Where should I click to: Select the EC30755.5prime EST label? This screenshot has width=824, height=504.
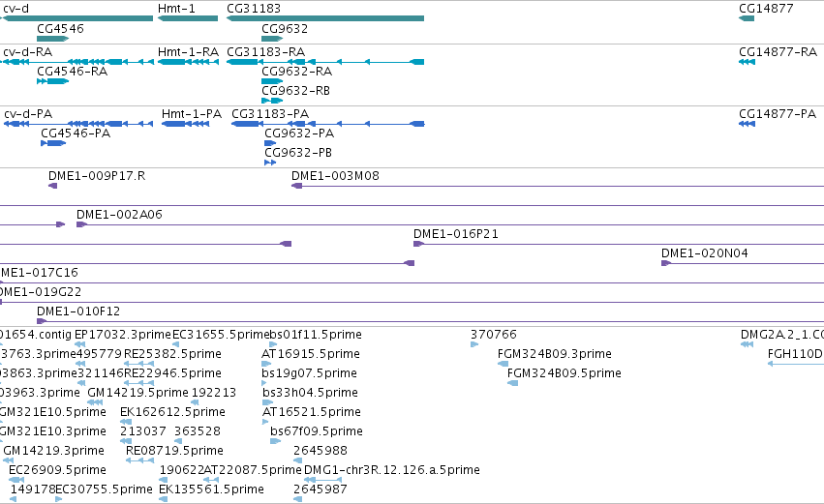[104, 489]
